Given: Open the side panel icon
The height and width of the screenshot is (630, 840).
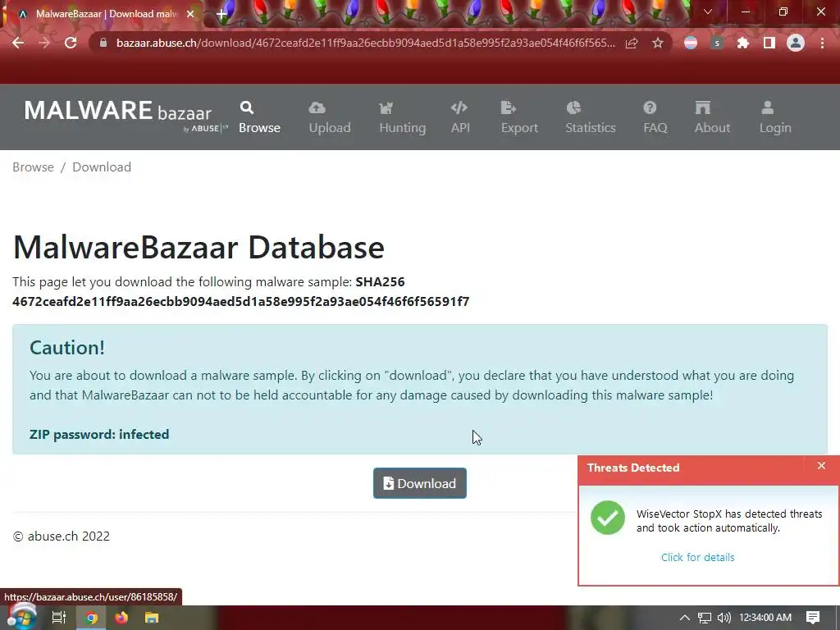Looking at the screenshot, I should (769, 43).
